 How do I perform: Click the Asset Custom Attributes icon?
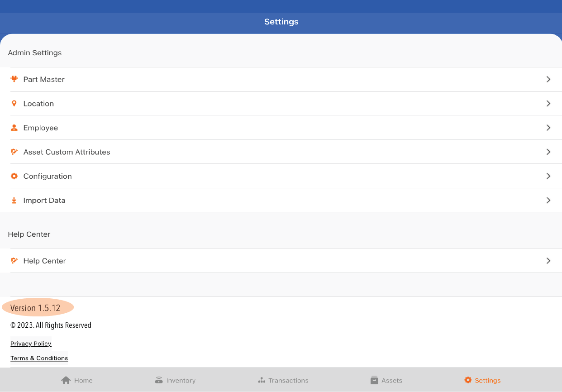pyautogui.click(x=14, y=152)
